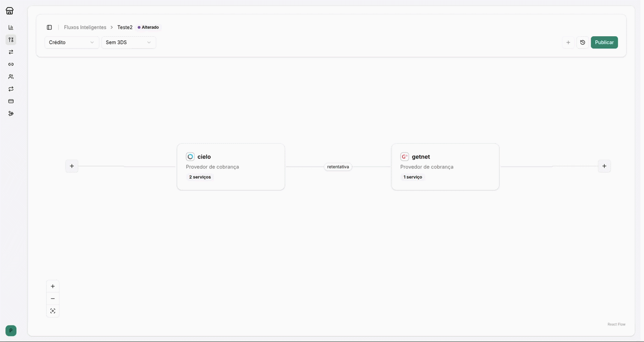Select the getnet provider node title
Screen dimensions: 644x342
click(421, 157)
